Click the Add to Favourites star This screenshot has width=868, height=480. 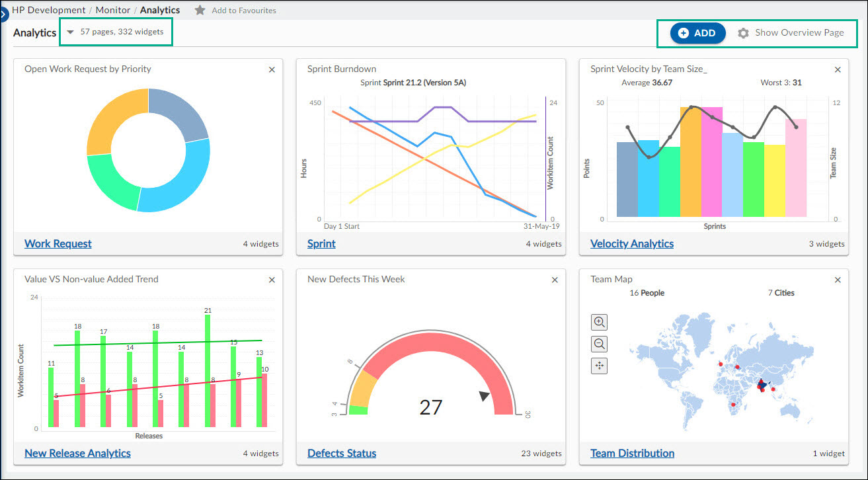coord(200,10)
